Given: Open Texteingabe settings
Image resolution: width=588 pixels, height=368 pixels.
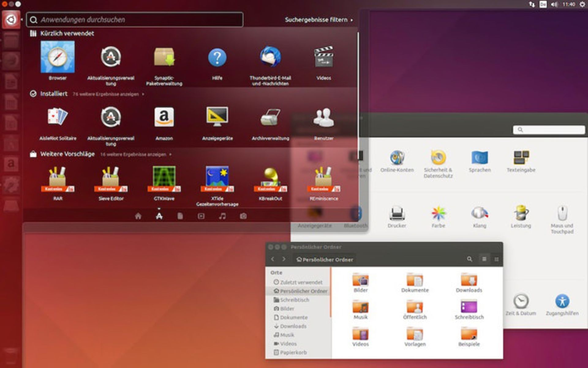Looking at the screenshot, I should point(521,161).
